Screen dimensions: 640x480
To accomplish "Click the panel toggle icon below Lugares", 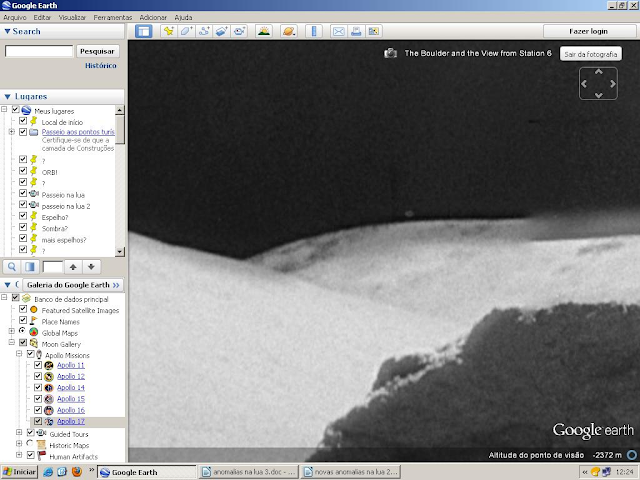I will pyautogui.click(x=29, y=267).
